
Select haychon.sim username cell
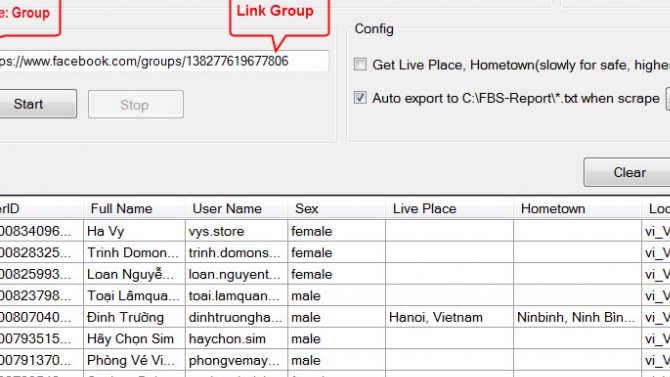pyautogui.click(x=236, y=339)
